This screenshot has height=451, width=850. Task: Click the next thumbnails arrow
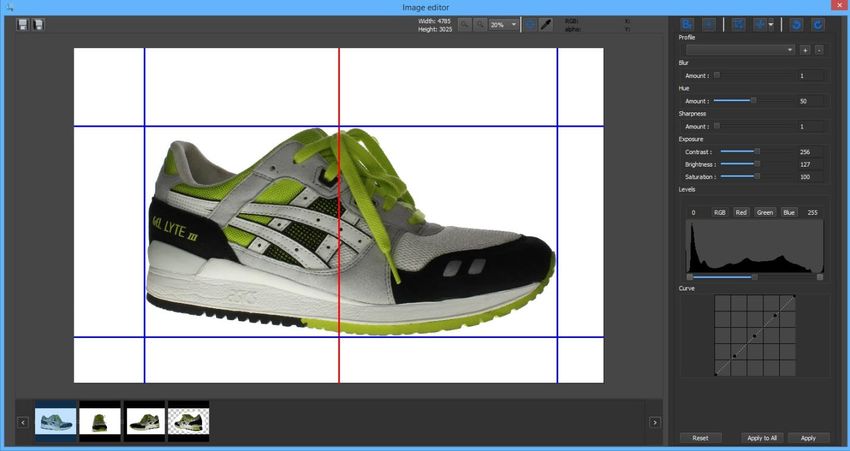[655, 422]
